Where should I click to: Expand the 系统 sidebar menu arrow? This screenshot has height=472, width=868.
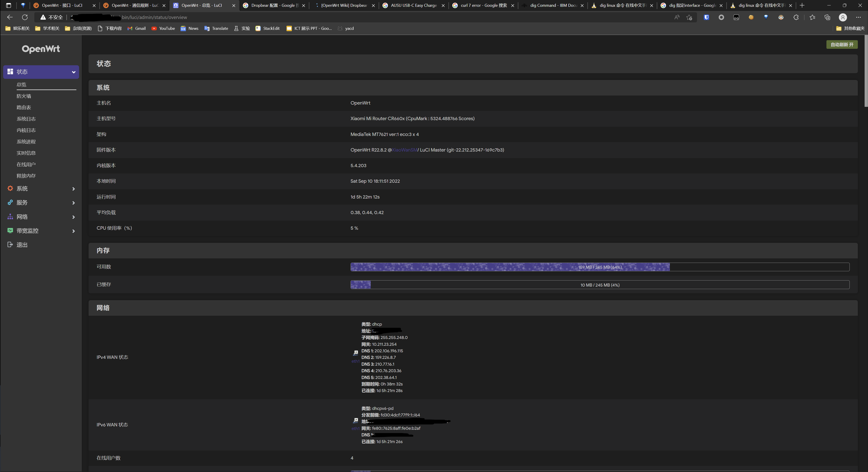tap(73, 189)
